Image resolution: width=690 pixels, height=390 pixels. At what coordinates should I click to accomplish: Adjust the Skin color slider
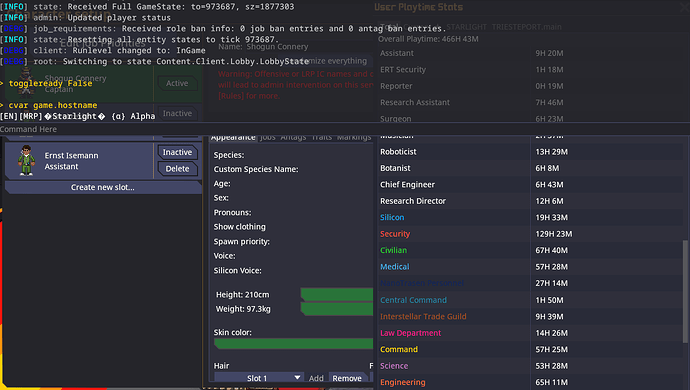[294, 344]
